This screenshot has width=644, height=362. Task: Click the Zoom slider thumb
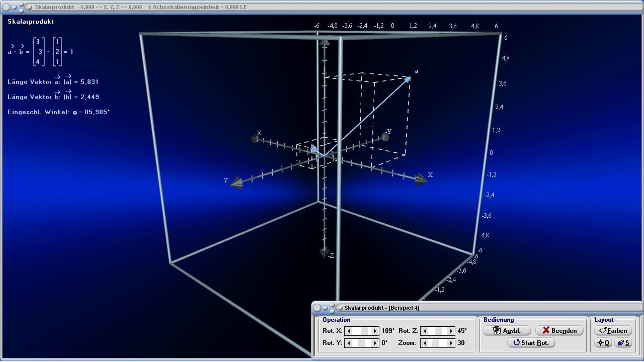(x=435, y=343)
